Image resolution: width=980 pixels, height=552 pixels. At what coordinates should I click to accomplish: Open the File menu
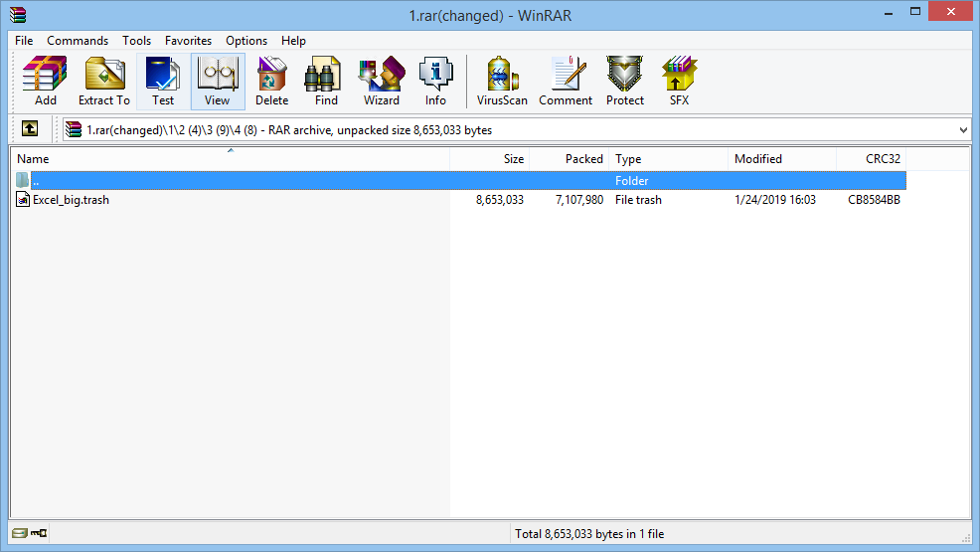coord(24,41)
